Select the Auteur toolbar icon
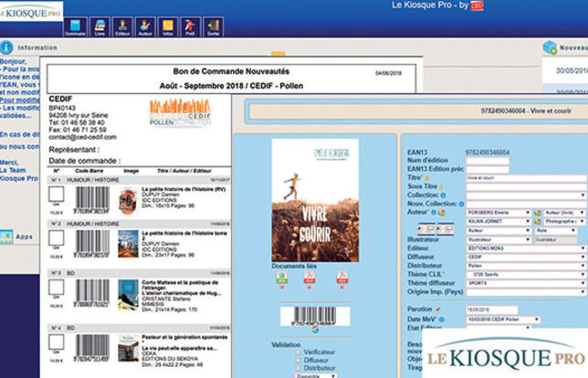The width and height of the screenshot is (588, 378). (x=144, y=26)
